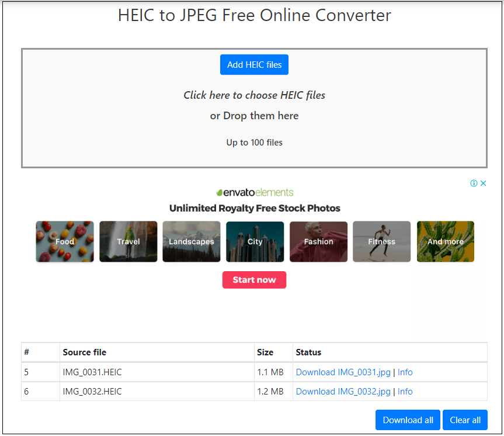
Task: Open the Fashion stock photos category
Action: tap(318, 241)
